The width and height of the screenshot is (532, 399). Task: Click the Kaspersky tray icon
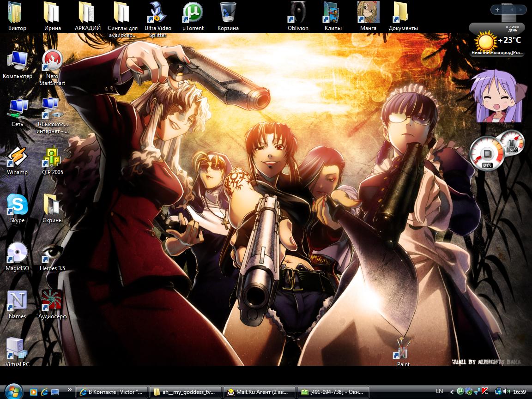click(x=485, y=392)
